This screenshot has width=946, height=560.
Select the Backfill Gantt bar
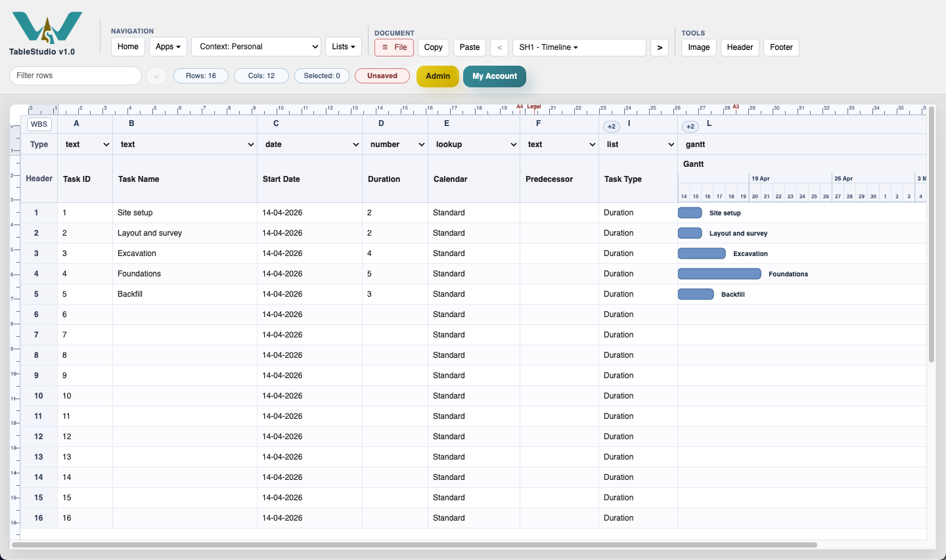696,294
